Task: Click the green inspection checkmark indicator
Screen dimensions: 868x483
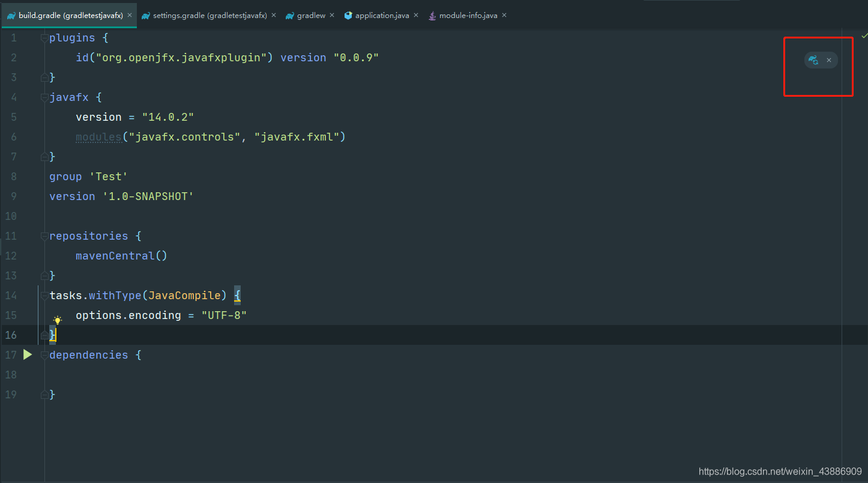Action: coord(864,36)
